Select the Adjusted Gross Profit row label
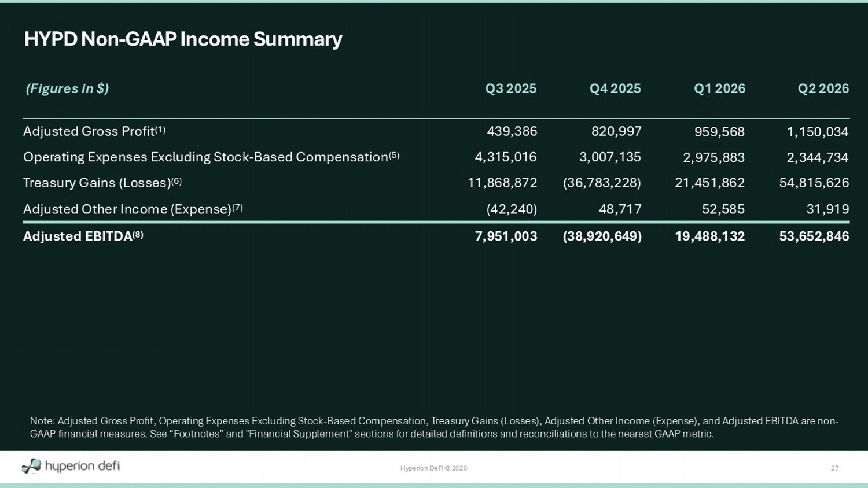The width and height of the screenshot is (868, 488). tap(94, 131)
